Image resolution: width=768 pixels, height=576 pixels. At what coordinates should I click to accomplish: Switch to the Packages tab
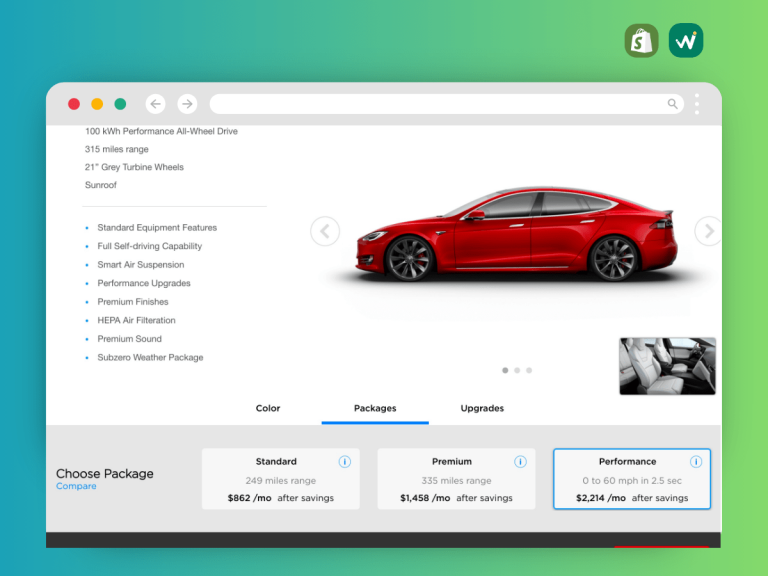[x=375, y=408]
